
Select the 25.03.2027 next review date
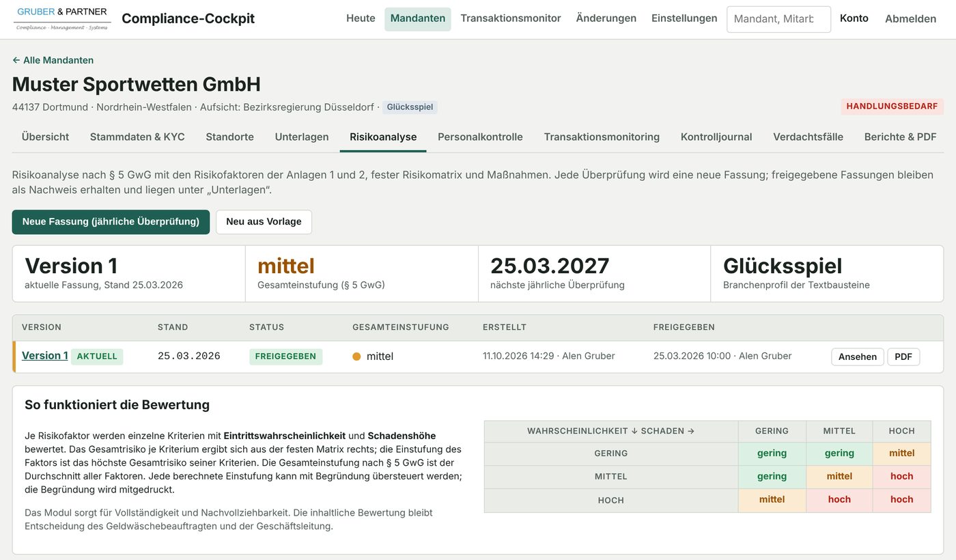tap(550, 266)
